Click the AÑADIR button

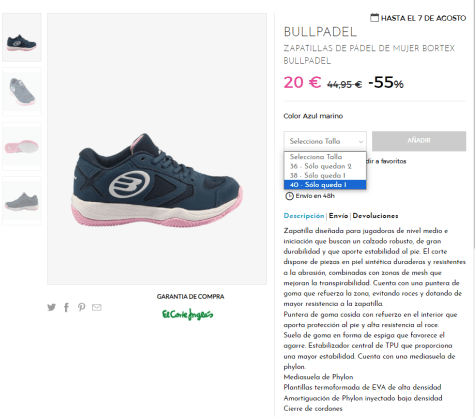419,141
